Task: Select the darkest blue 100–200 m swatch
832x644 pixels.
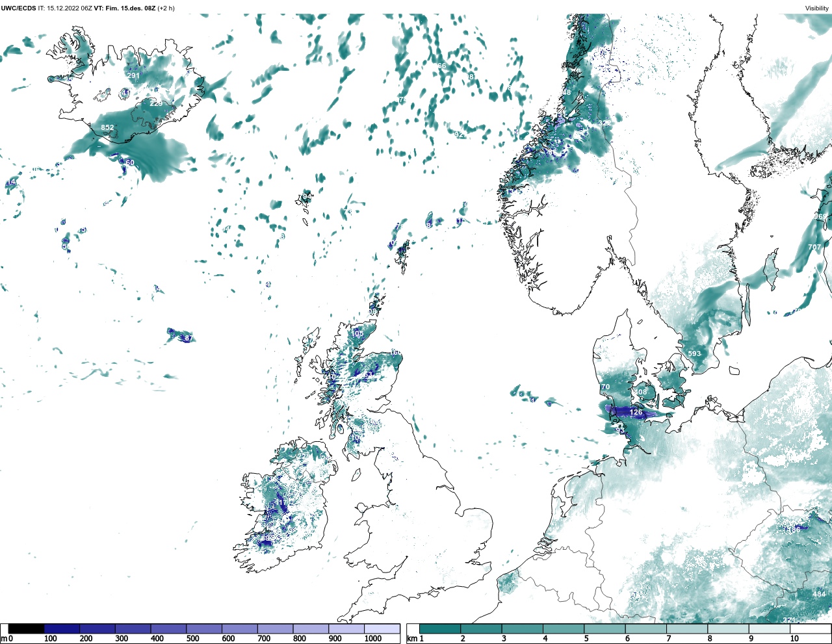Action: [x=62, y=629]
